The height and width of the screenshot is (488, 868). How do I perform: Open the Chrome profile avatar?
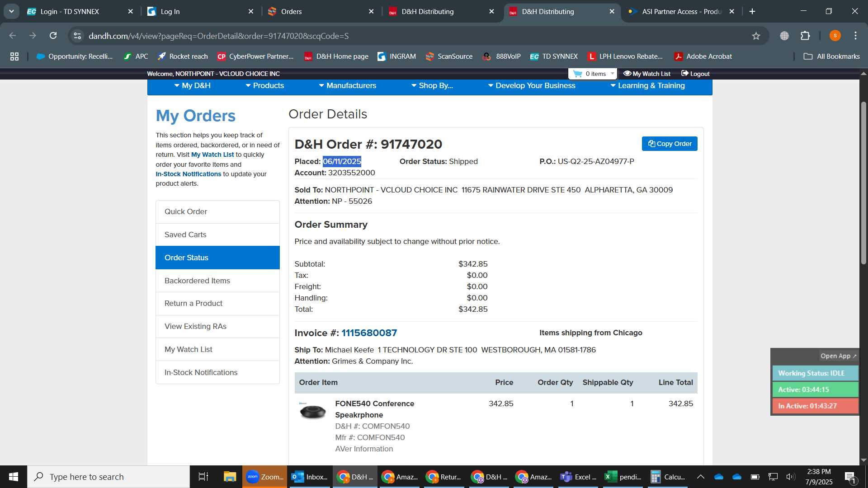(835, 36)
